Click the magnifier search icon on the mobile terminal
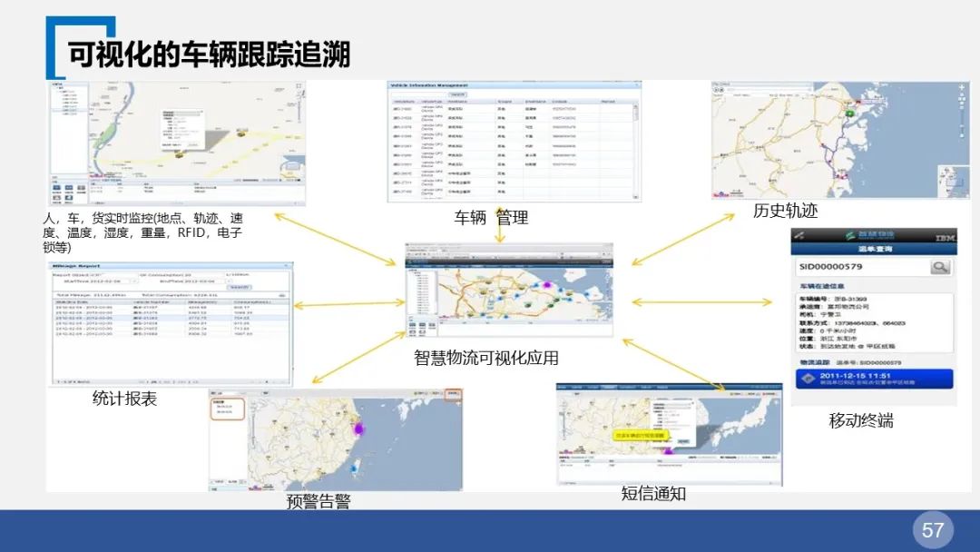 click(940, 267)
